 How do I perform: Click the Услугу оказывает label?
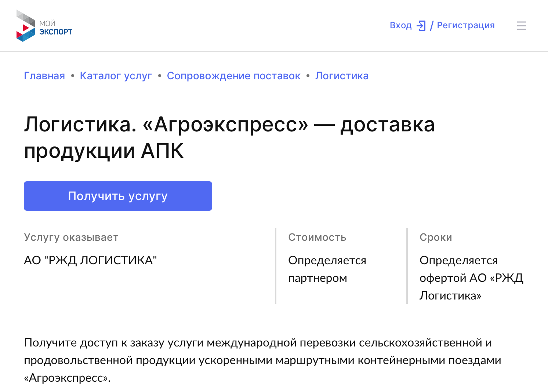coord(71,237)
